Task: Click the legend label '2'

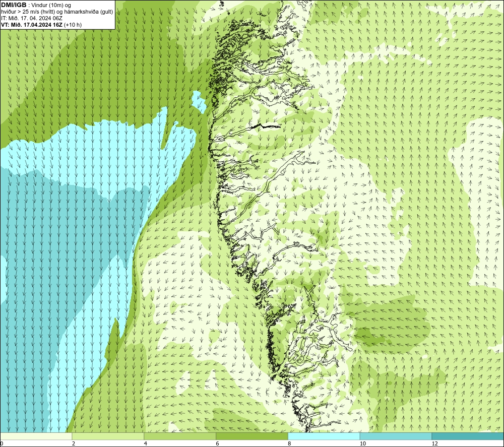Action: click(x=74, y=443)
